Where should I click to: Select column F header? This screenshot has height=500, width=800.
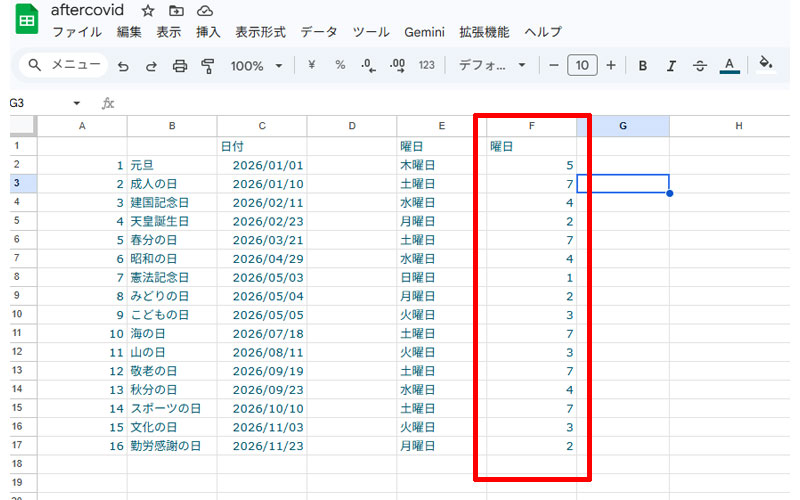[x=531, y=126]
